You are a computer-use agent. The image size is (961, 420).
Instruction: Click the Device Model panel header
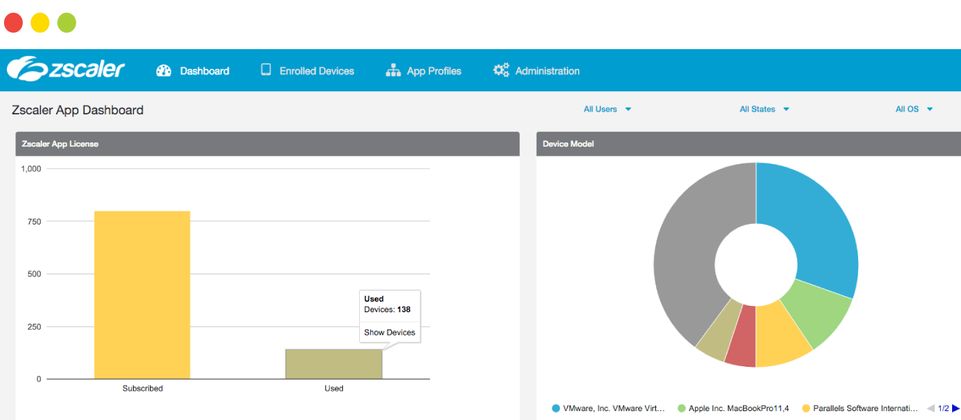(748, 144)
